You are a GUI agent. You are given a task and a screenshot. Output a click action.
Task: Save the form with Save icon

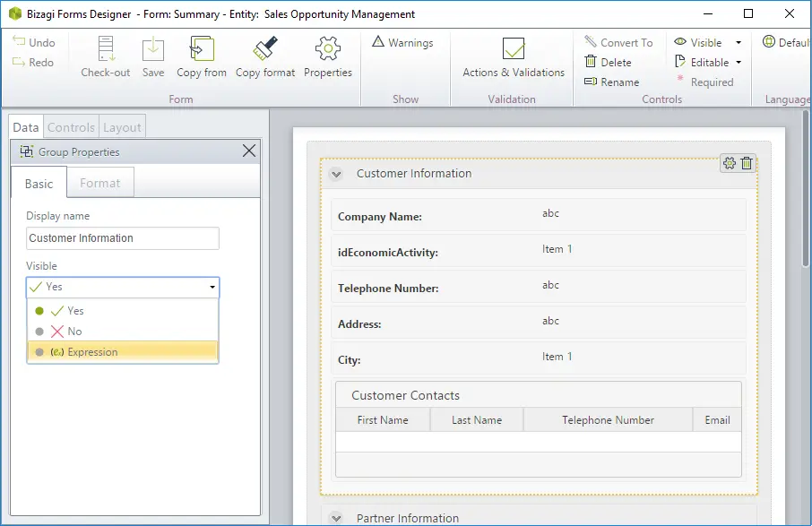coord(153,49)
